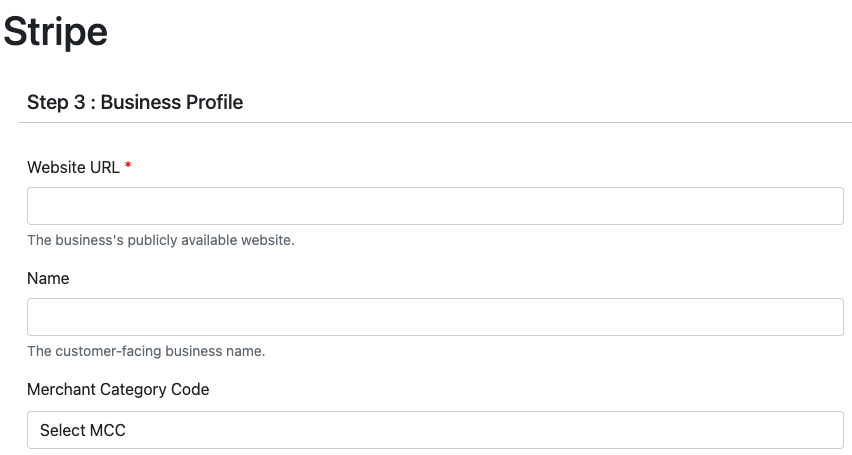The width and height of the screenshot is (852, 455).
Task: Select the customer-facing business name input
Action: pos(435,317)
